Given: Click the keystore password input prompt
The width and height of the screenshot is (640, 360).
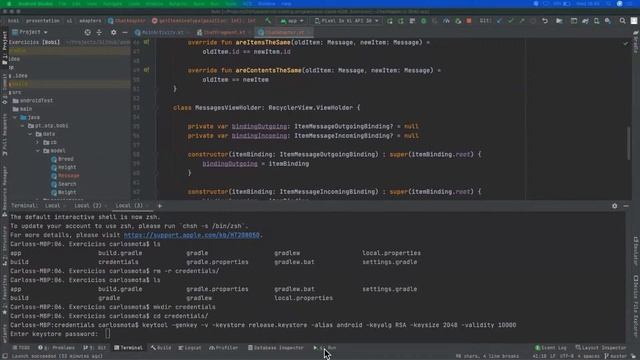Looking at the screenshot, I should pos(107,334).
